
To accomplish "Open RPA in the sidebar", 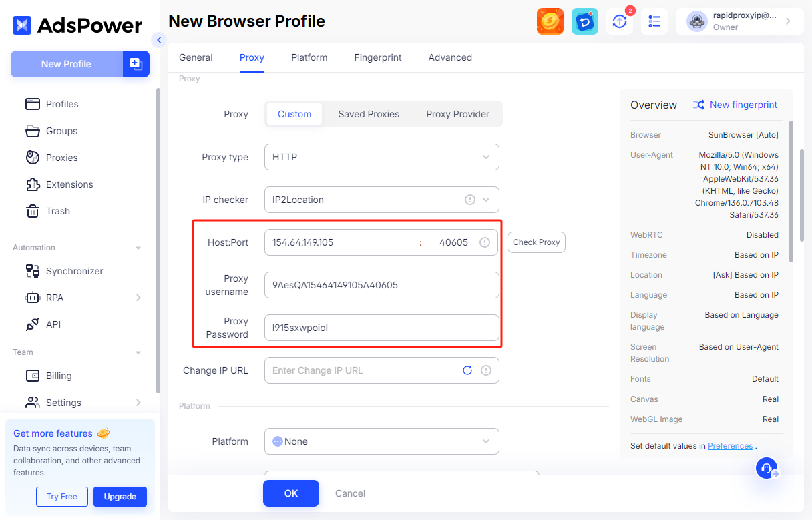I will pyautogui.click(x=55, y=298).
